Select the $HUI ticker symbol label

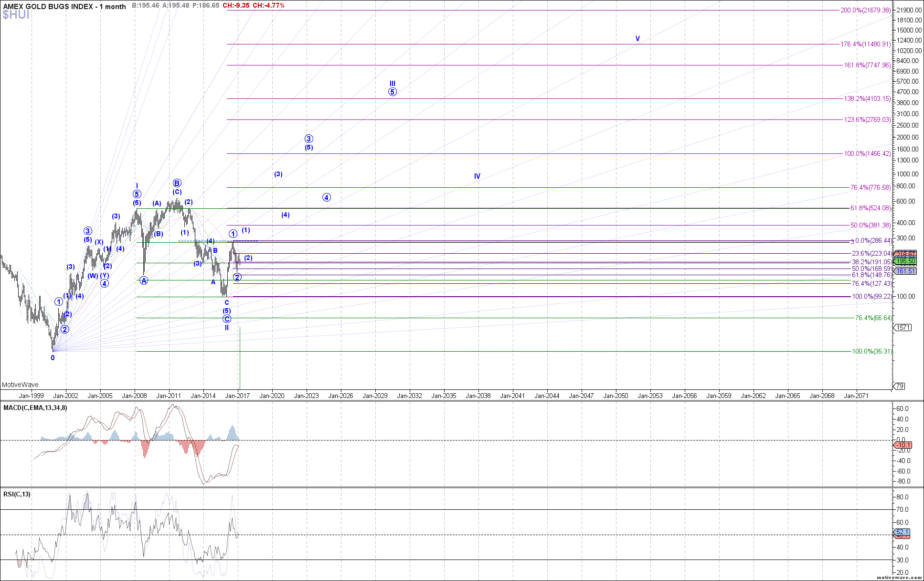pos(16,15)
